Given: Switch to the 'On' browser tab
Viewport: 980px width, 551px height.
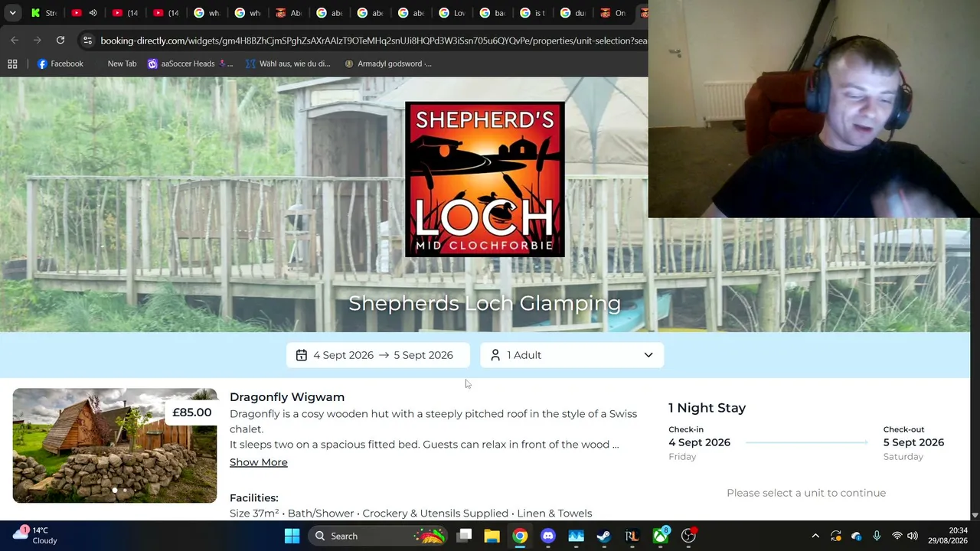Looking at the screenshot, I should point(614,13).
